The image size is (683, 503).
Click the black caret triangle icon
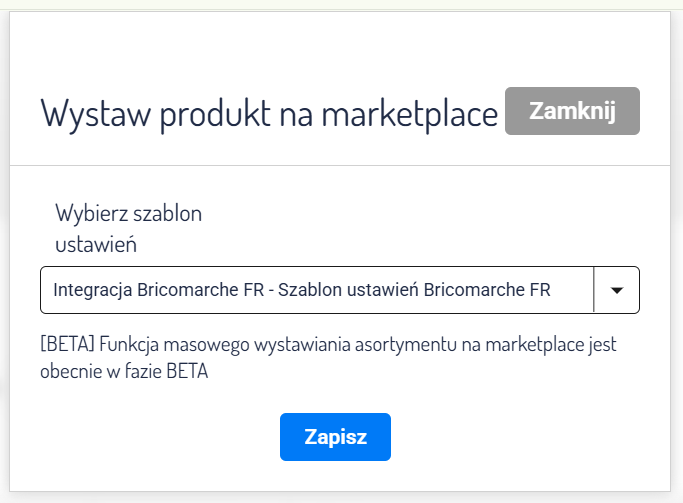pos(616,290)
